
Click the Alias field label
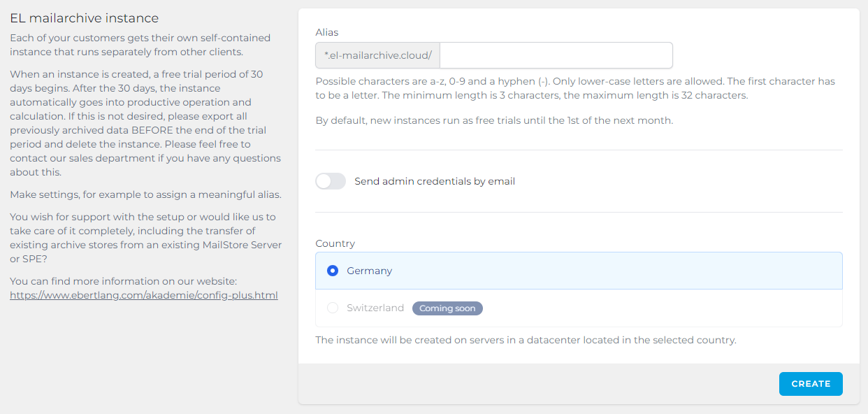(326, 32)
